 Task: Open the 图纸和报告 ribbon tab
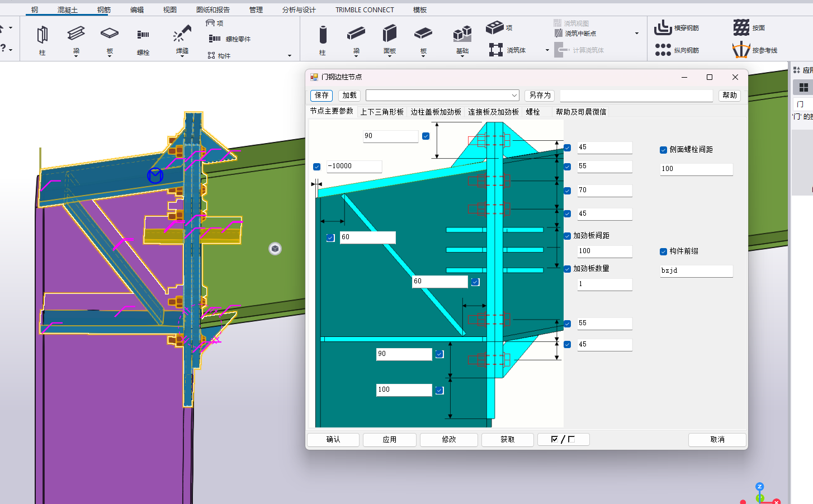point(212,9)
